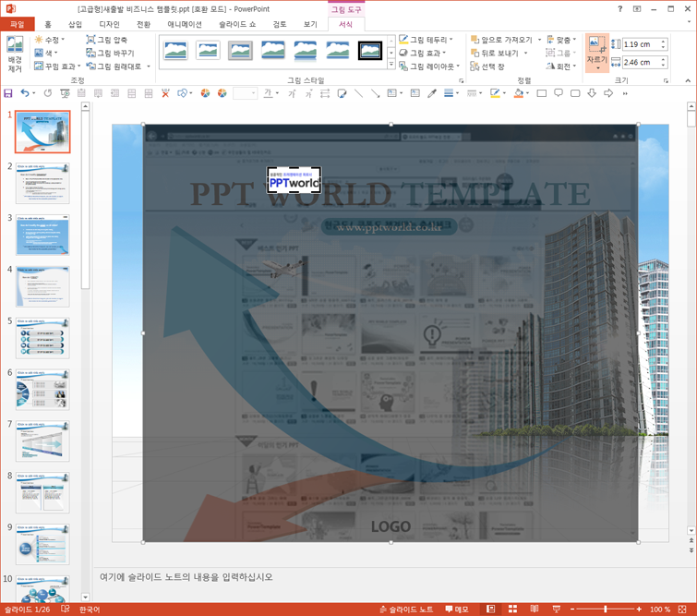This screenshot has height=616, width=697.
Task: Open the 크기 size dialog launcher
Action: (666, 80)
